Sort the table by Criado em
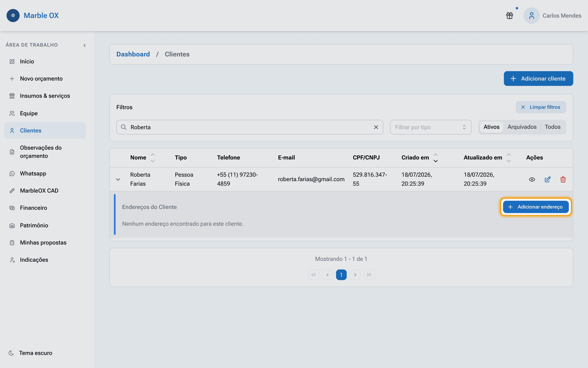588x368 pixels. [436, 158]
